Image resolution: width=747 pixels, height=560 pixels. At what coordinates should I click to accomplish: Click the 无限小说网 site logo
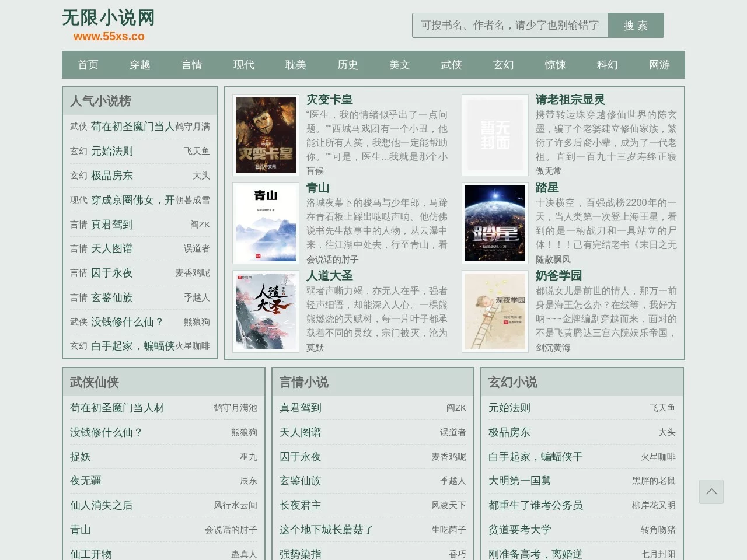coord(108,18)
